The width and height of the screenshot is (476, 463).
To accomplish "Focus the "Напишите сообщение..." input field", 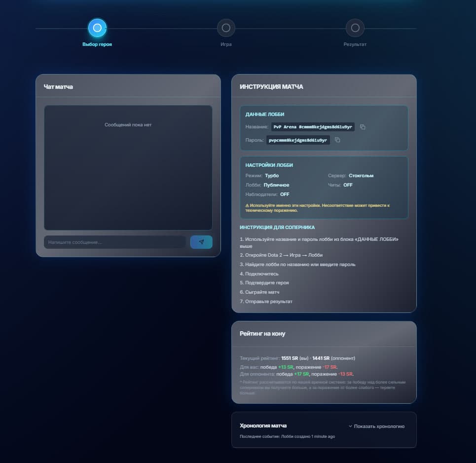I will [x=114, y=242].
